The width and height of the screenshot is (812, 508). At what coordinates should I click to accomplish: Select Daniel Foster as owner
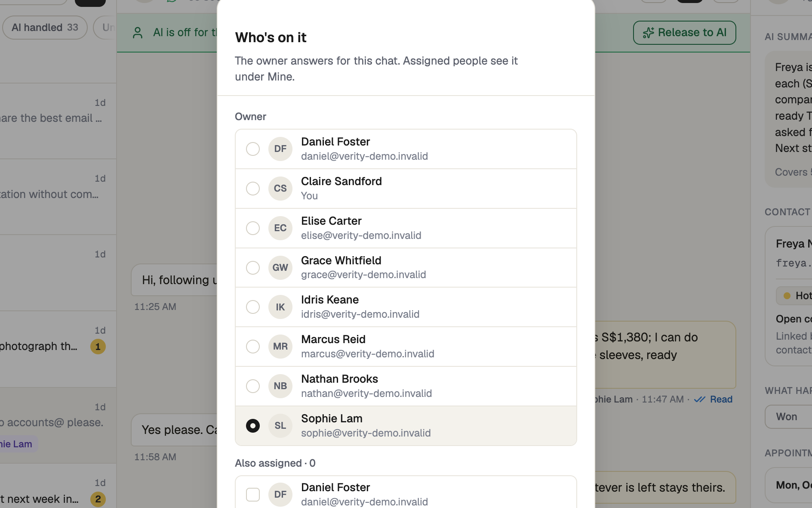click(253, 149)
